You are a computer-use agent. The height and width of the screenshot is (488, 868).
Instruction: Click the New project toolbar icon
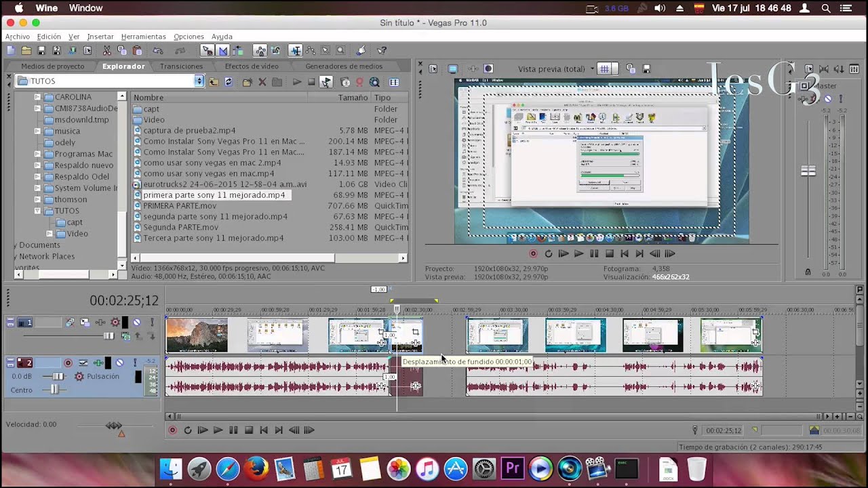point(11,50)
